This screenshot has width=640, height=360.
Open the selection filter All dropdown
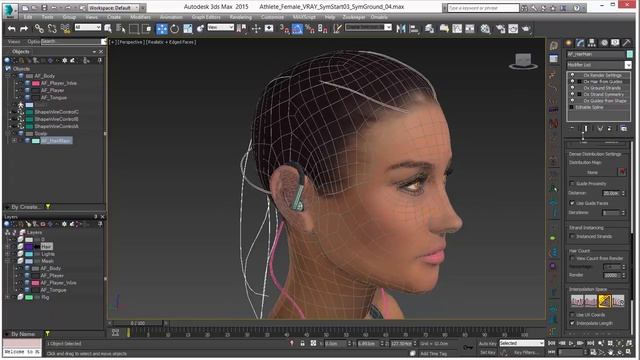[x=88, y=27]
